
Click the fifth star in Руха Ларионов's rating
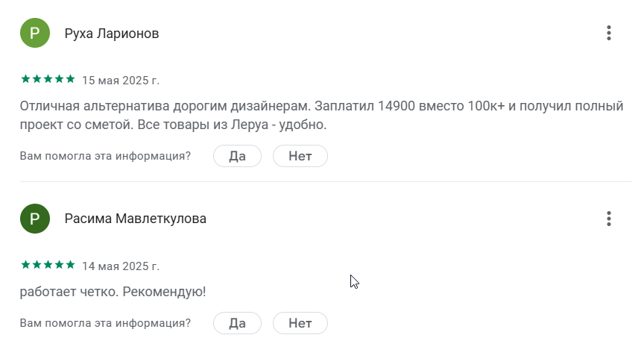click(71, 79)
